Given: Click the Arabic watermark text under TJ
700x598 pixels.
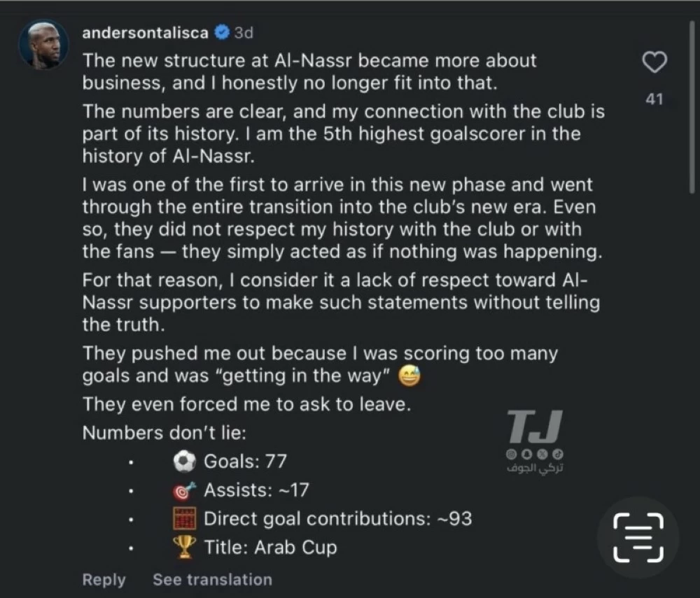Looking at the screenshot, I should point(534,467).
